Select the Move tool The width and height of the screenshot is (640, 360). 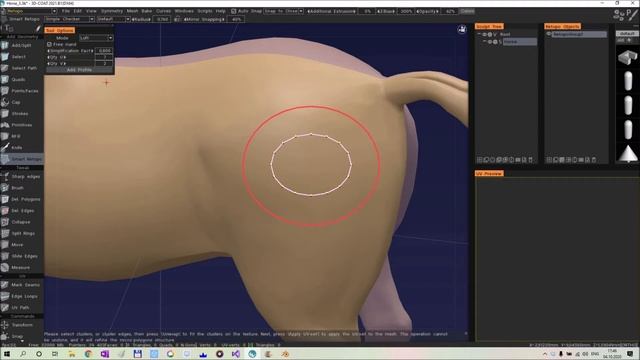point(22,245)
